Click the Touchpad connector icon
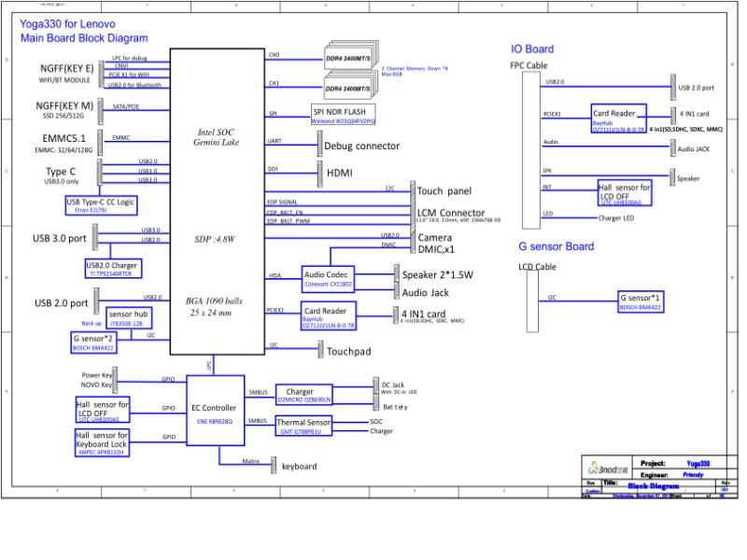Image resolution: width=747 pixels, height=560 pixels. [320, 349]
